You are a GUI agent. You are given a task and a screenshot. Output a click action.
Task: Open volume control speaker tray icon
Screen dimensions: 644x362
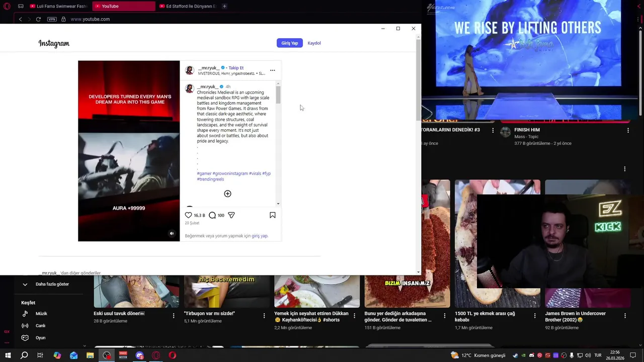pyautogui.click(x=587, y=355)
